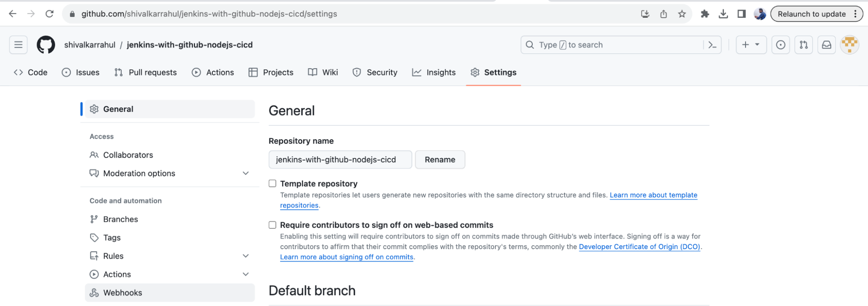This screenshot has width=868, height=306.
Task: Open Developer Certificate of Origin link
Action: tap(639, 247)
